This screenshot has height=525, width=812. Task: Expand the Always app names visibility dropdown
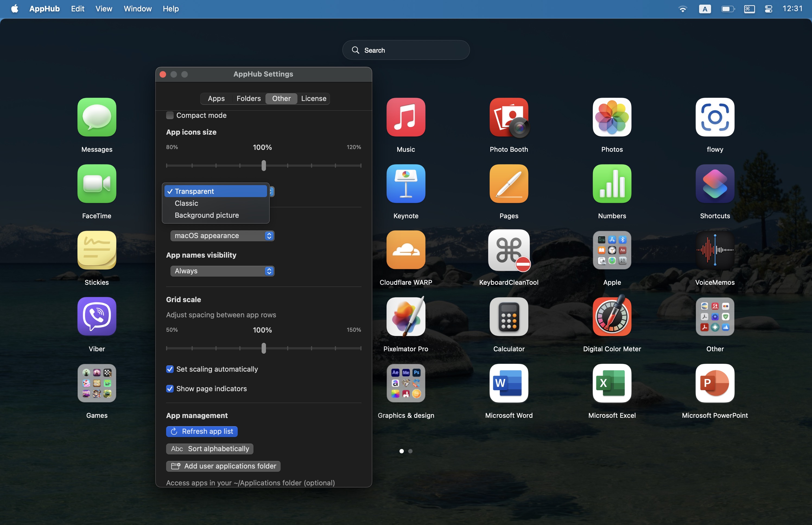[x=222, y=271]
